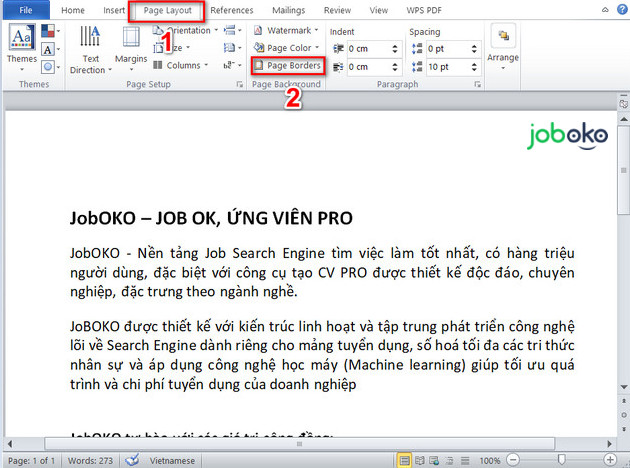Switch to the Insert tab

coord(114,10)
